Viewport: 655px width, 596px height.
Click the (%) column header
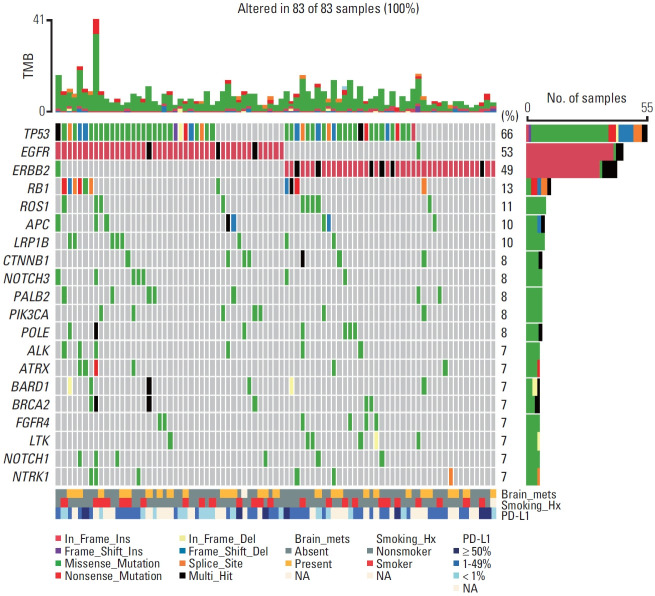(x=510, y=116)
